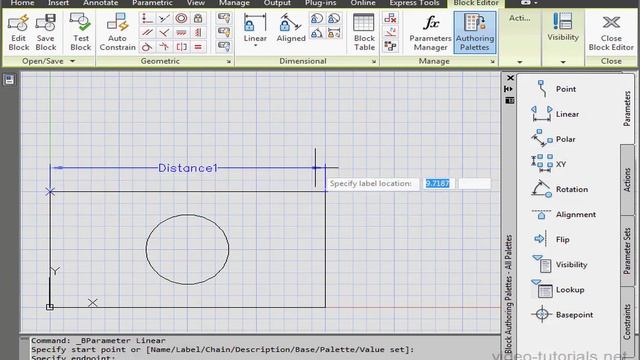Switch to the Insert ribbon tab
This screenshot has width=640, height=360.
coord(58,3)
